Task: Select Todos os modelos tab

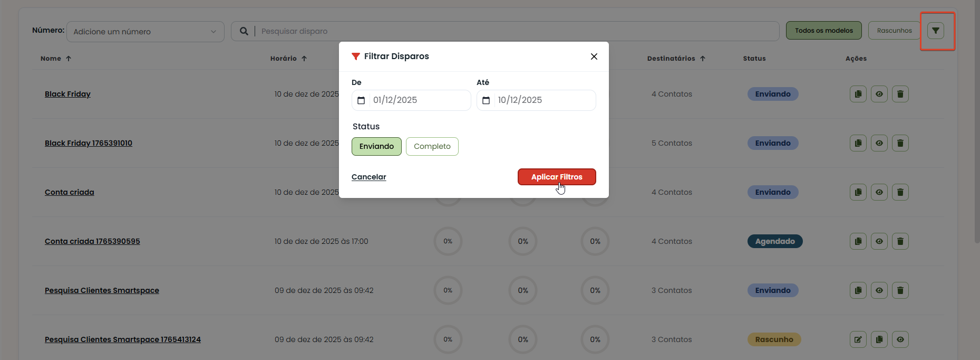Action: [823, 31]
